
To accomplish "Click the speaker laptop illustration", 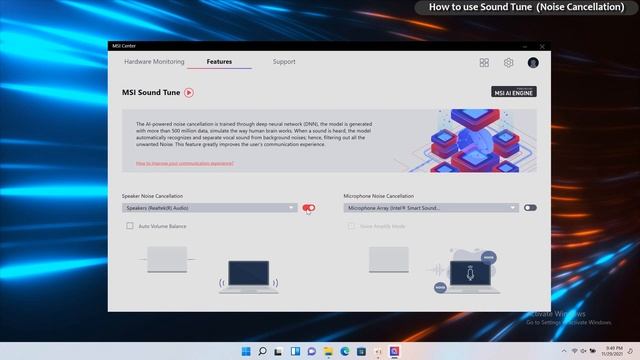I will 249,277.
